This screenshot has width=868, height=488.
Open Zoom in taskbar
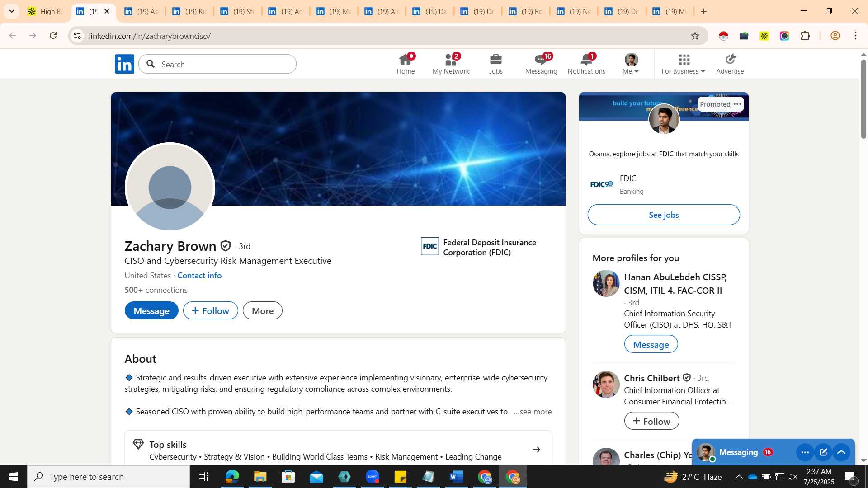pyautogui.click(x=372, y=477)
